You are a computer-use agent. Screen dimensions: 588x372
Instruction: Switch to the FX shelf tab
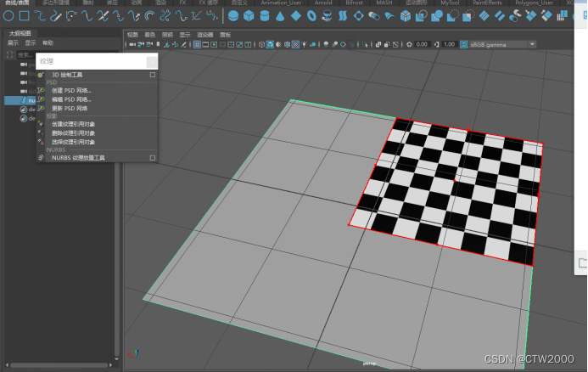click(x=182, y=3)
